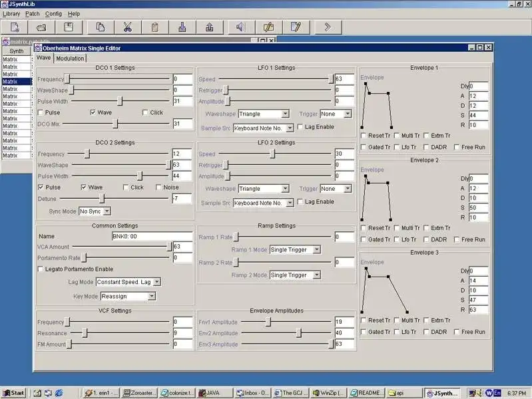
Task: Open the Patch menu
Action: pyautogui.click(x=33, y=14)
